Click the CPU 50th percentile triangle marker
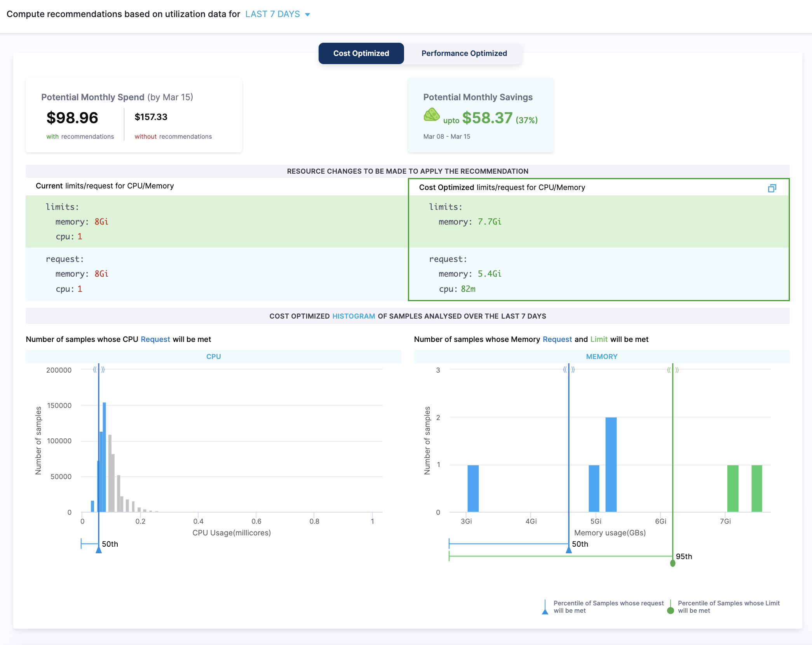This screenshot has height=645, width=812. point(99,549)
